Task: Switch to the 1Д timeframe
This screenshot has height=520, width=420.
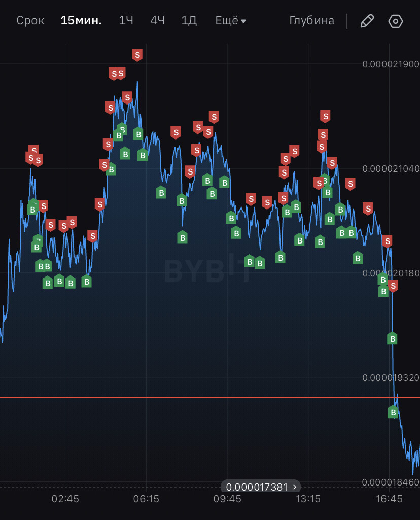Action: (x=189, y=21)
